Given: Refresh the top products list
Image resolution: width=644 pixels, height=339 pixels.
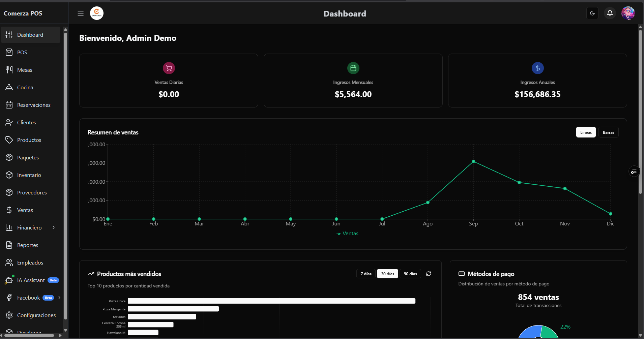Looking at the screenshot, I should pos(429,274).
